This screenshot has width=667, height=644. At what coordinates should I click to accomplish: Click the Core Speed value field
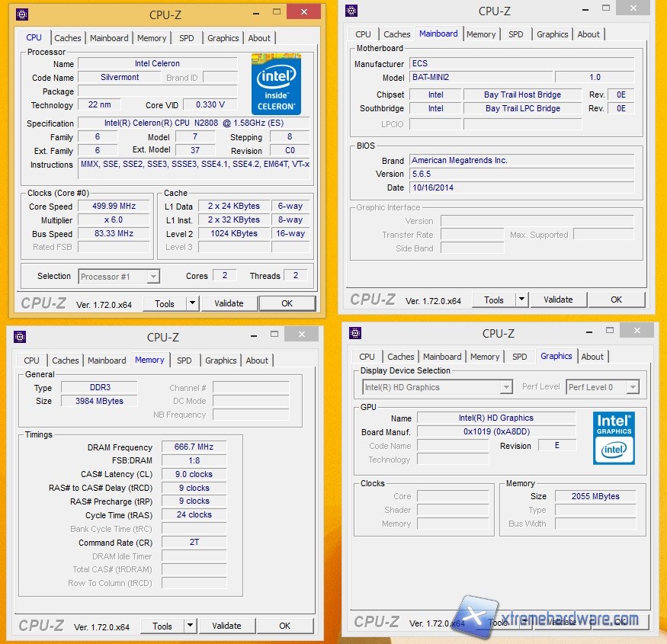click(114, 207)
